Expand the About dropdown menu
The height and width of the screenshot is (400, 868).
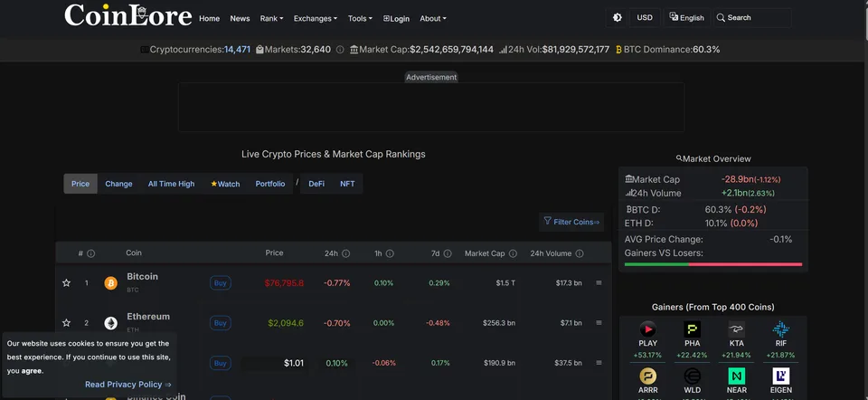click(x=433, y=18)
